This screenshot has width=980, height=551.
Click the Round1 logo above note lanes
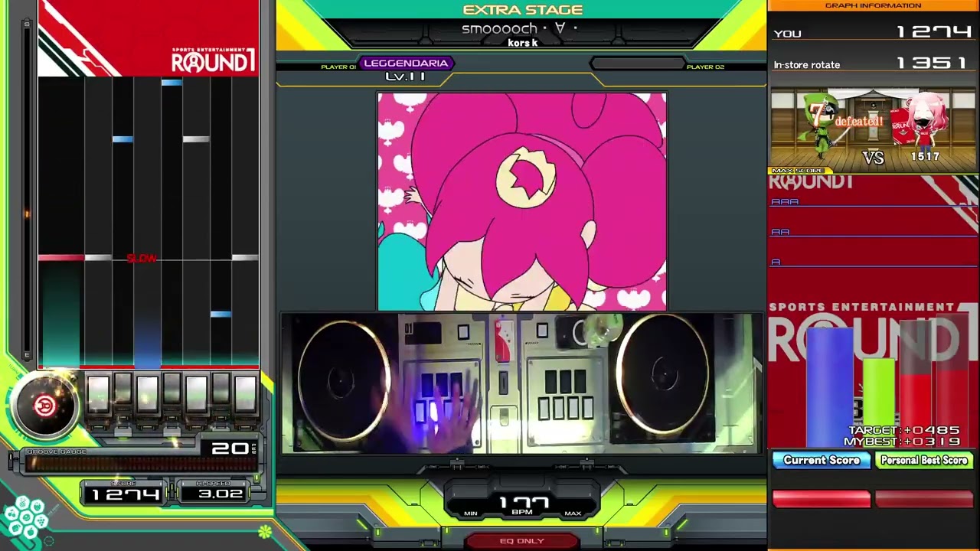pyautogui.click(x=213, y=60)
